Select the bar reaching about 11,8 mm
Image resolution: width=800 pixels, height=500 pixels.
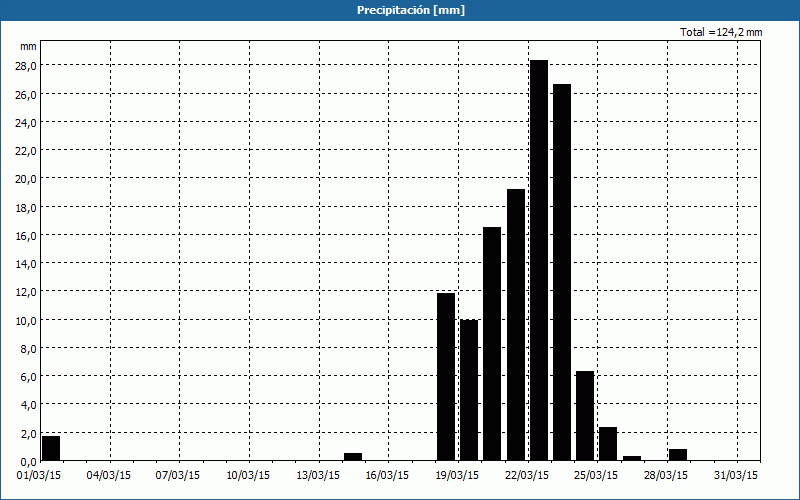pyautogui.click(x=446, y=377)
